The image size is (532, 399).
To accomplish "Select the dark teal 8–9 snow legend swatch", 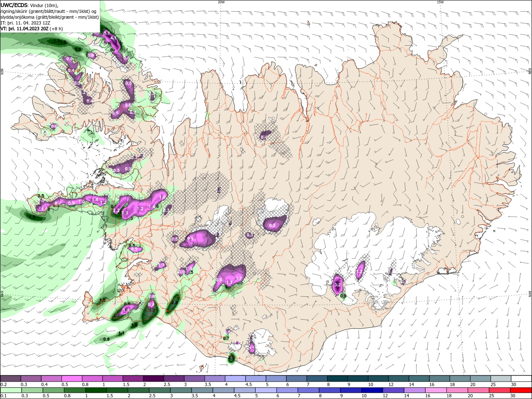I will click(x=337, y=378).
